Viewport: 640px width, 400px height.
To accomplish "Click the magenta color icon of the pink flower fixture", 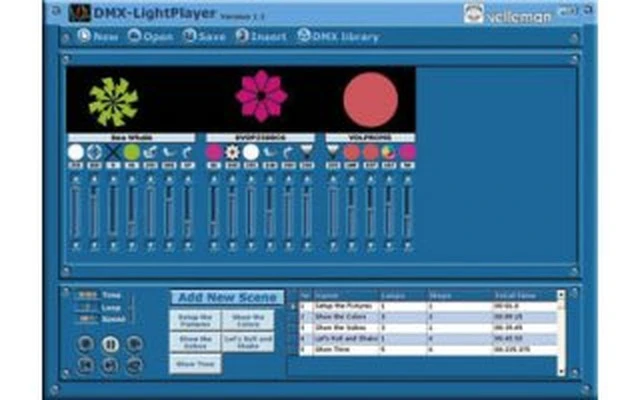I will 214,152.
